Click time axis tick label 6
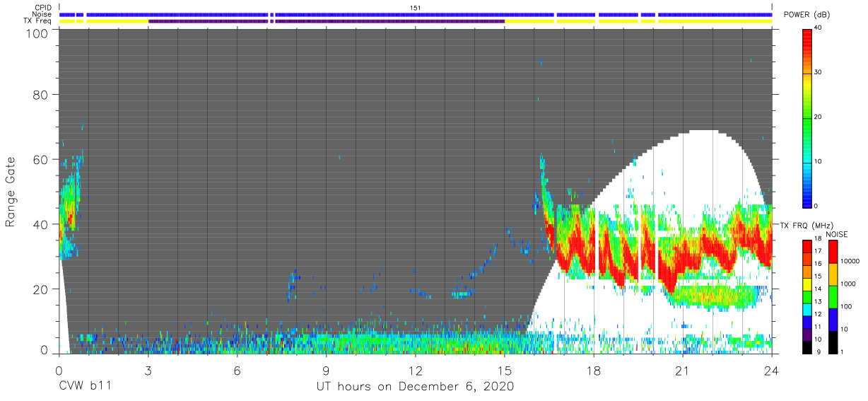868x401 pixels. [237, 371]
